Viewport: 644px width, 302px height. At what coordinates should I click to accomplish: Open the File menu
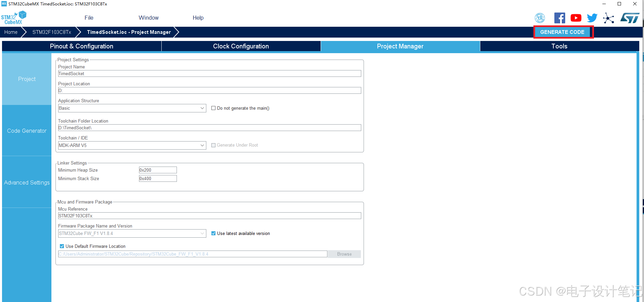89,18
